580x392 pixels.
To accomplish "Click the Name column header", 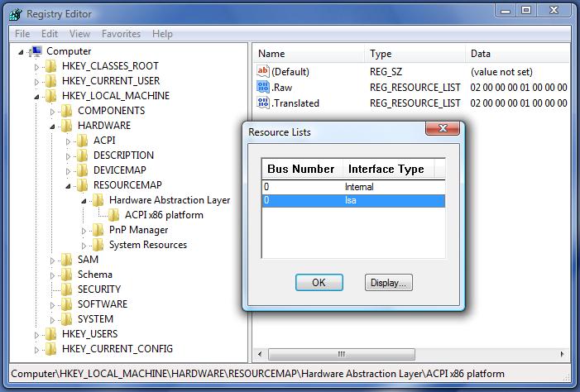I will (309, 54).
